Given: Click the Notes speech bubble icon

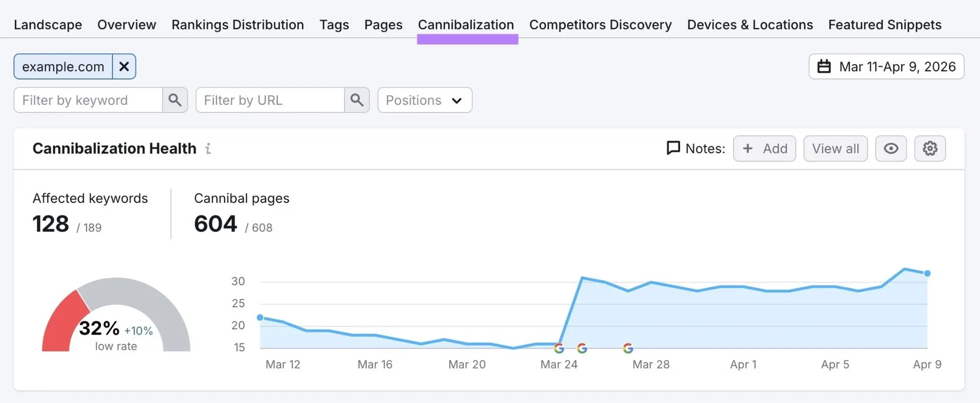Looking at the screenshot, I should [673, 148].
